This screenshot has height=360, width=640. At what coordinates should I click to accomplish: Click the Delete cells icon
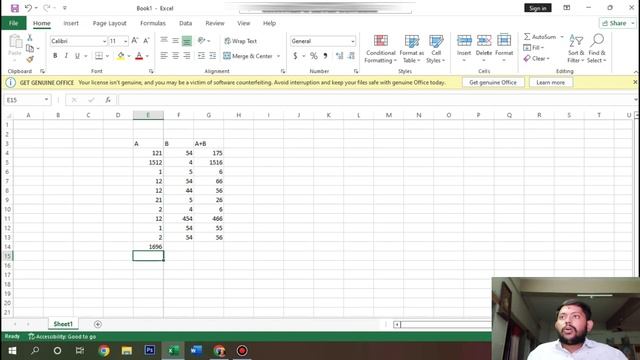(x=484, y=41)
